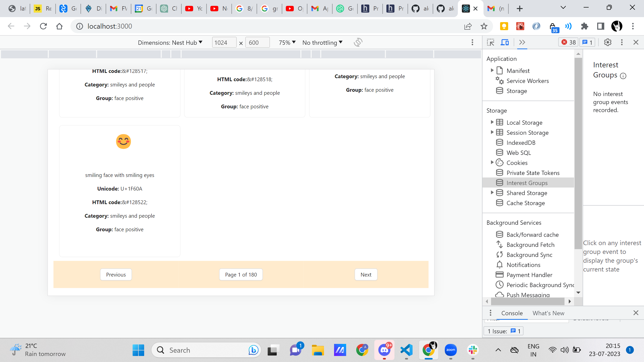Open the No throttling dropdown
644x362 pixels.
(x=322, y=42)
